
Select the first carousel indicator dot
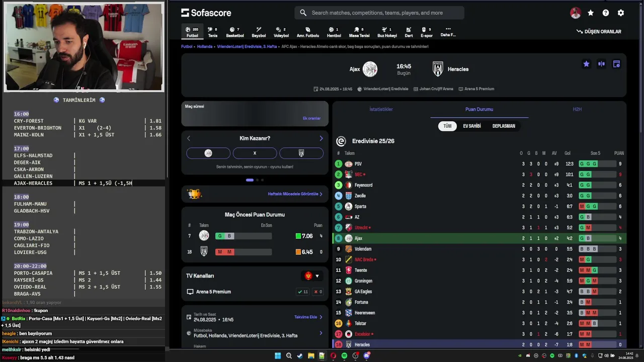pyautogui.click(x=250, y=180)
